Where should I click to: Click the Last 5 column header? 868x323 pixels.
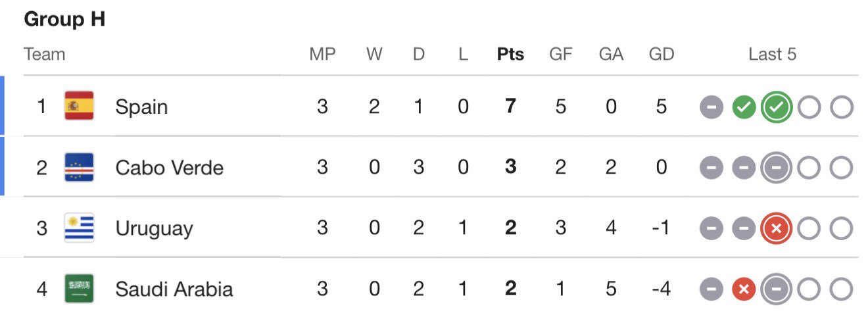773,54
